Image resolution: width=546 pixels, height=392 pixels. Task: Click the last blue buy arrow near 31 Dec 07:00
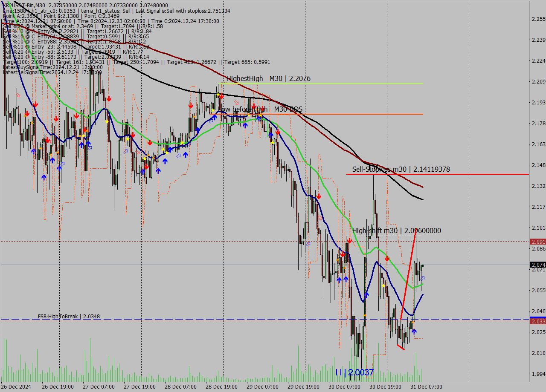coord(414,331)
